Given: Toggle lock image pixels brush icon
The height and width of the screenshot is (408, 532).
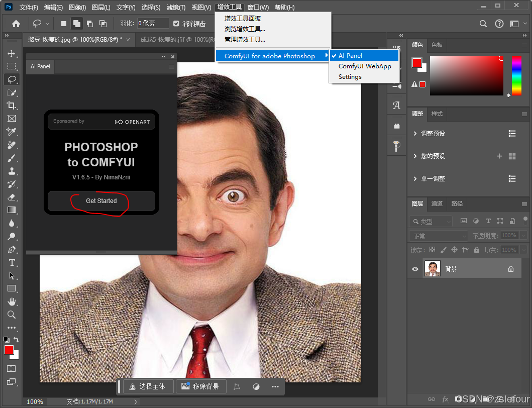Looking at the screenshot, I should point(443,250).
